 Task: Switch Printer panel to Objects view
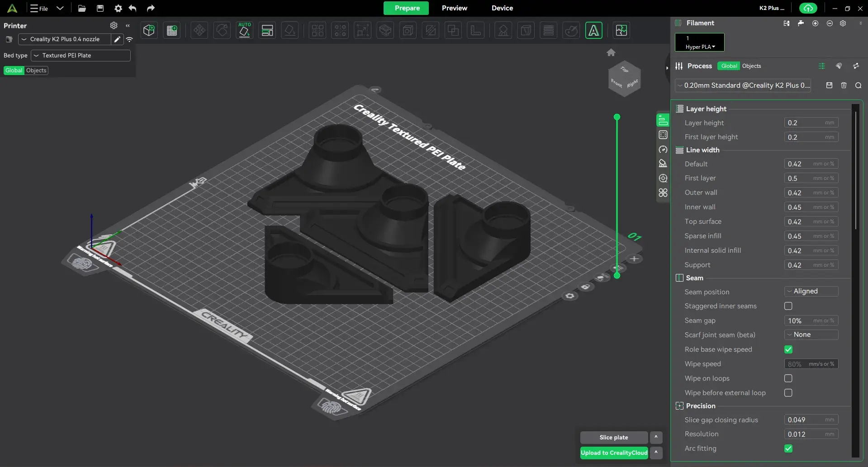tap(36, 71)
